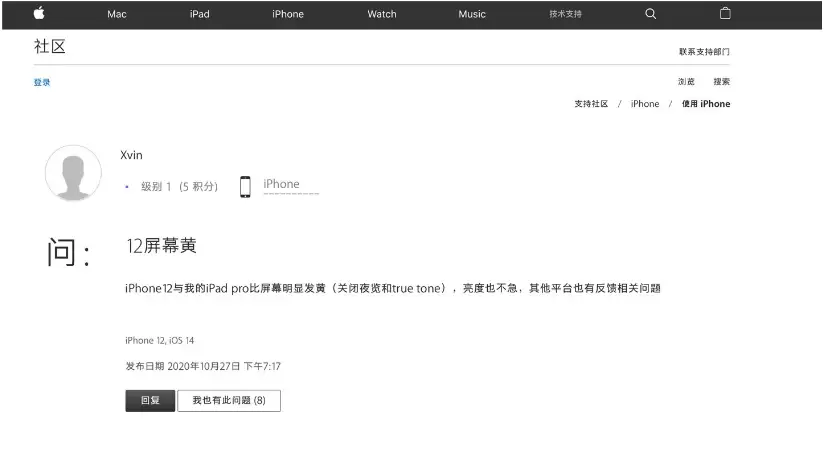
Task: Go to 支持社区 breadcrumb
Action: [x=591, y=104]
